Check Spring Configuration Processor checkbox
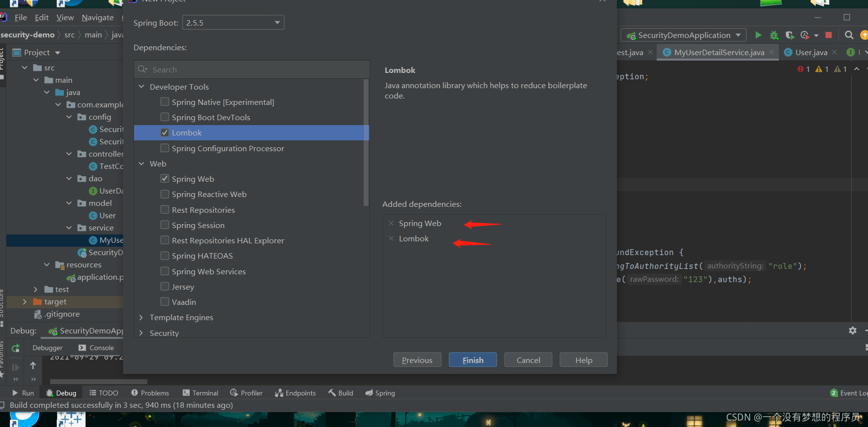Viewport: 868px width, 427px height. click(x=165, y=148)
